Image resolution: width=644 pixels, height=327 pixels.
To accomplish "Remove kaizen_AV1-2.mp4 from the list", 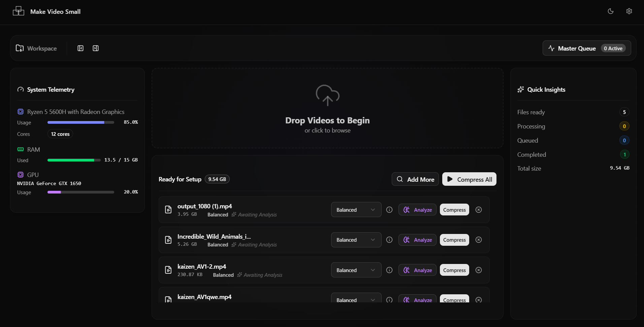I will tap(478, 270).
